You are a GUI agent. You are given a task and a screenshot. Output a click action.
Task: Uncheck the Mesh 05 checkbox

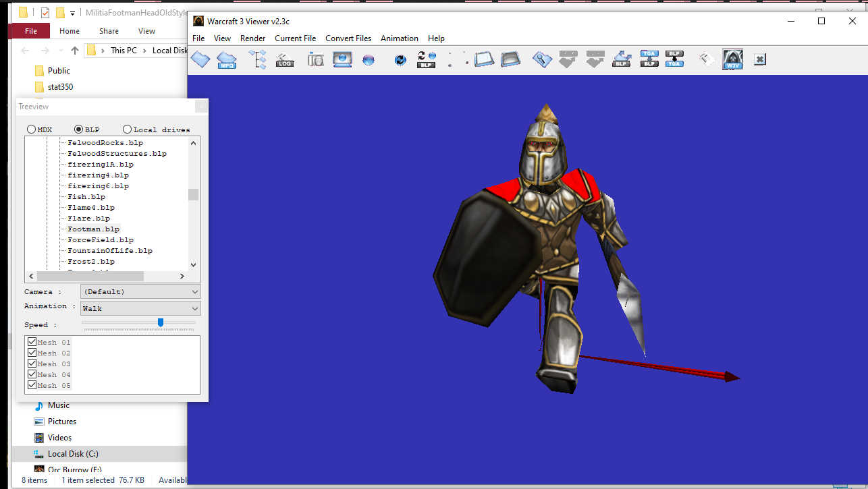(32, 385)
